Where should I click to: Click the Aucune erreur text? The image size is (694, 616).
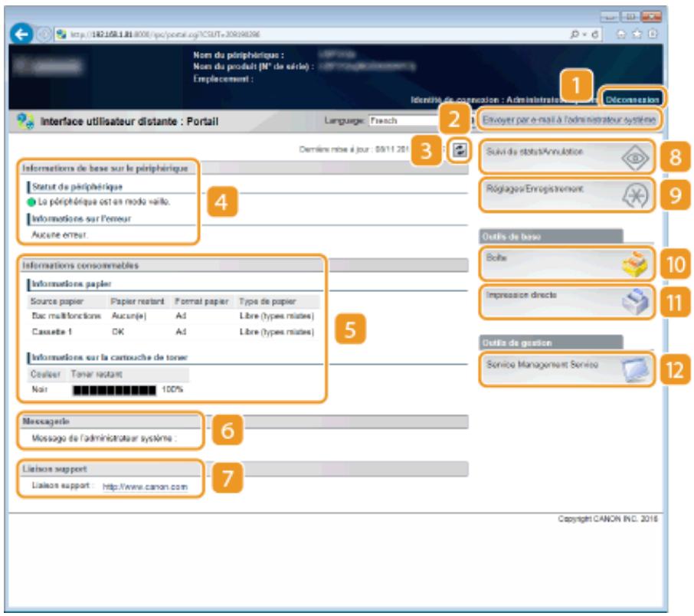tap(59, 234)
